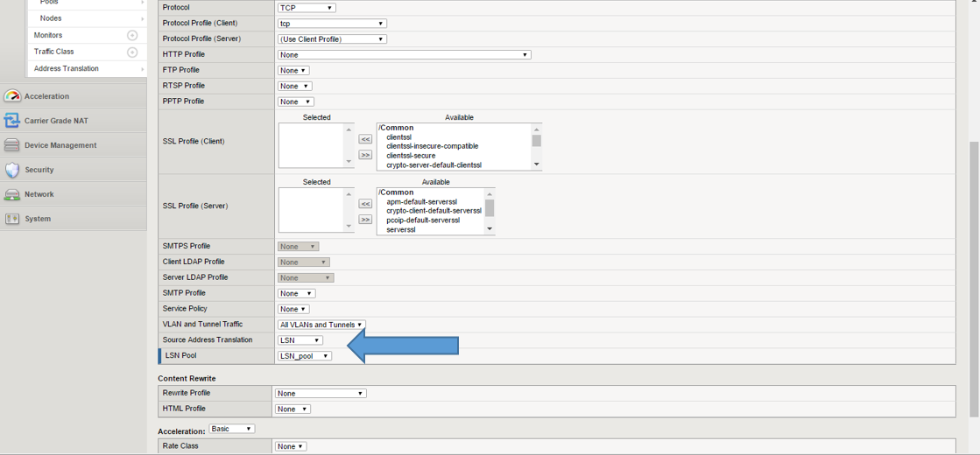
Task: Open the Nodes menu item
Action: coord(87,18)
